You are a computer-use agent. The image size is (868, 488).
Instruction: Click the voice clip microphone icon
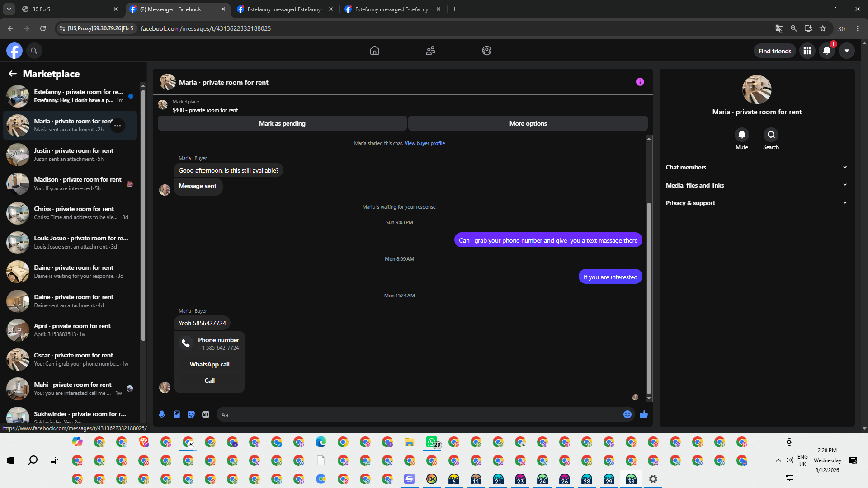162,414
